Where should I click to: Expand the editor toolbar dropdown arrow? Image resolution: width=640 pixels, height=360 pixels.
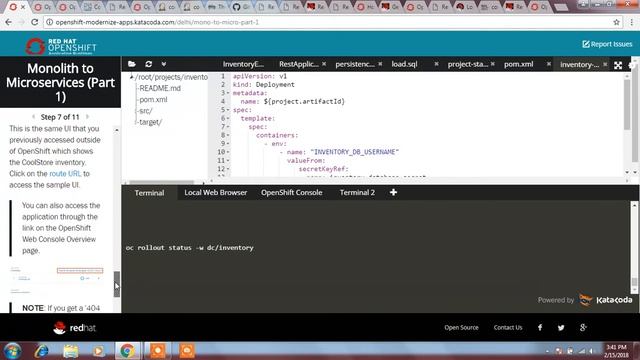tap(164, 64)
